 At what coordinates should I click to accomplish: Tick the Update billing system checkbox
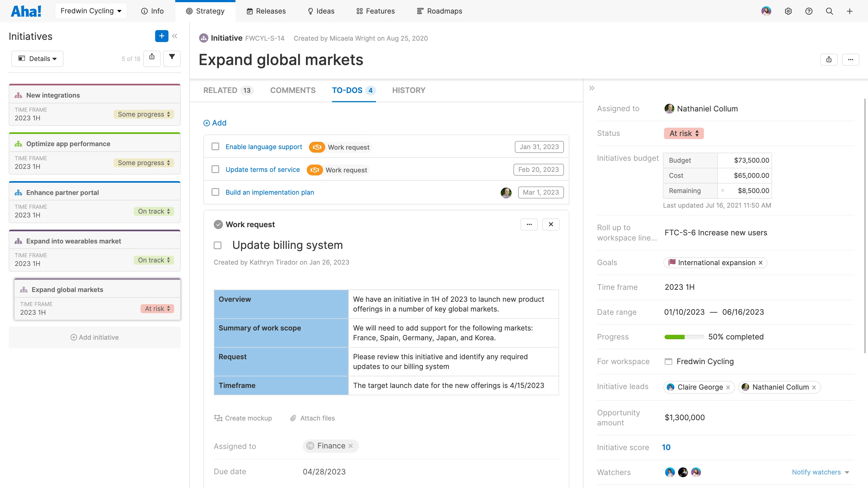click(x=218, y=245)
